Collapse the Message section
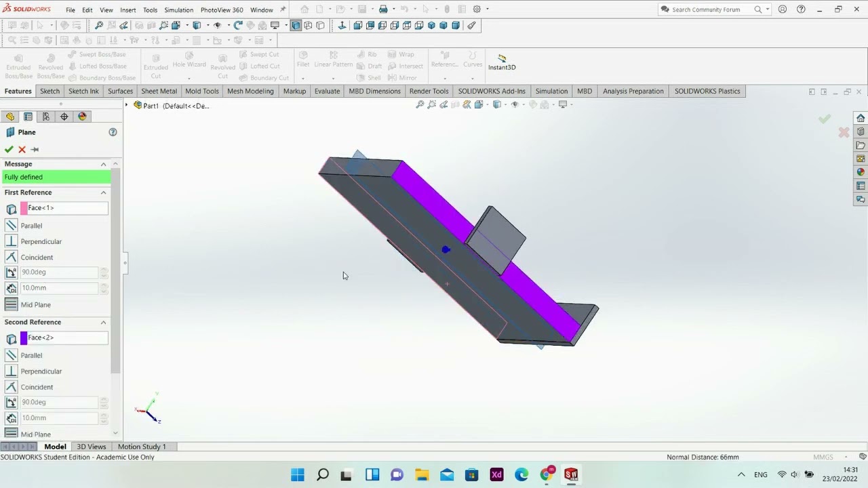Image resolution: width=868 pixels, height=488 pixels. (x=104, y=164)
